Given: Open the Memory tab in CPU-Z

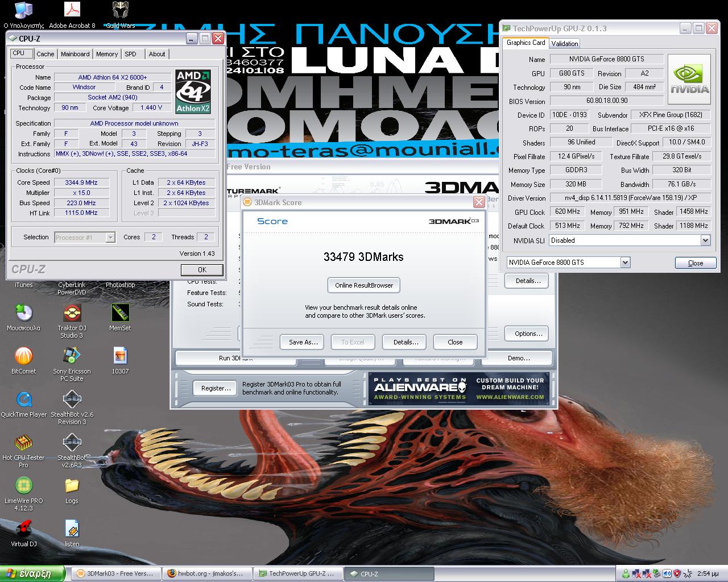Looking at the screenshot, I should pos(107,54).
